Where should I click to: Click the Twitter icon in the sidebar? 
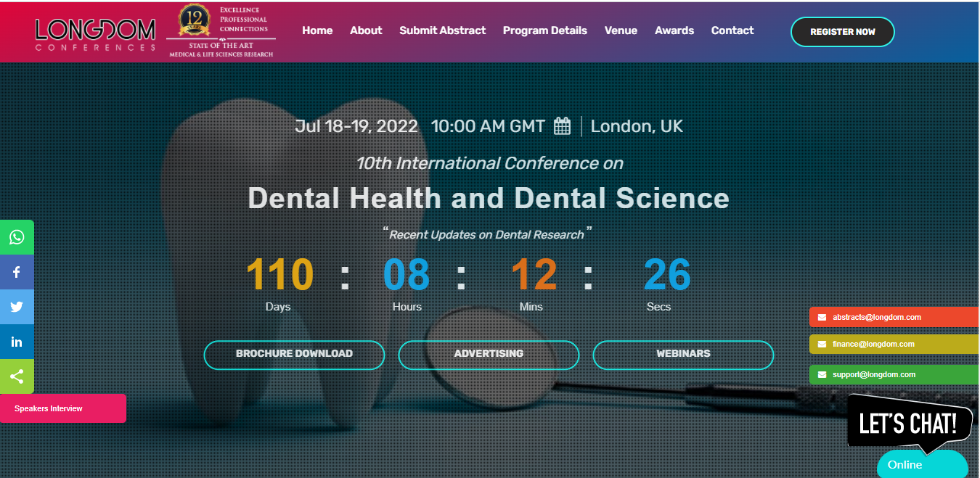point(16,307)
